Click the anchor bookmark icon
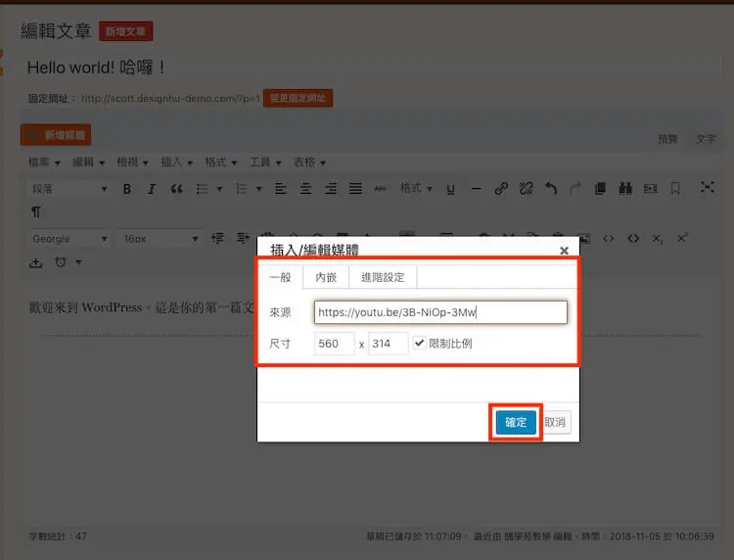This screenshot has width=734, height=560. pos(675,189)
